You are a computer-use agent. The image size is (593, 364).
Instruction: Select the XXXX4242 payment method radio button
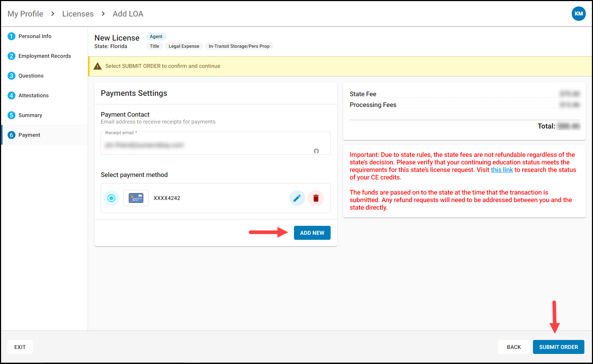point(111,198)
